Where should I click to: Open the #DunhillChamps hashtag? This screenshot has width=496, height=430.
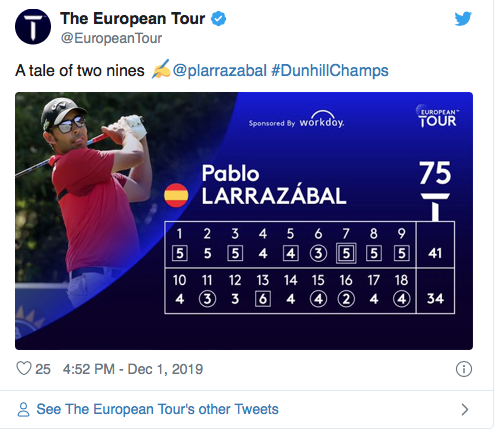tap(330, 71)
